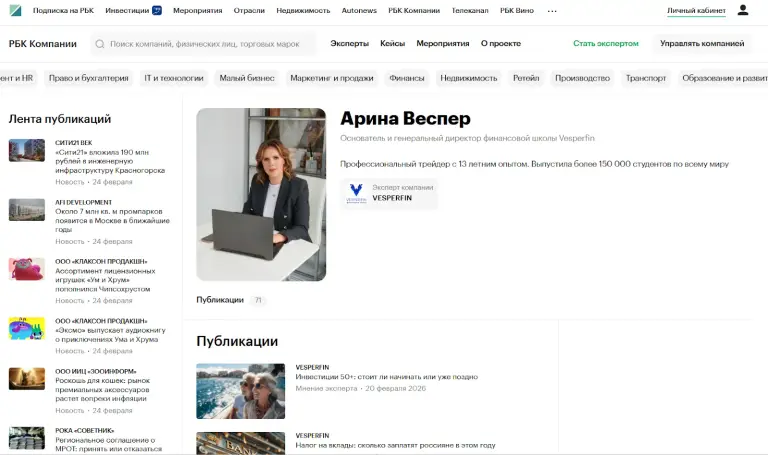Image resolution: width=768 pixels, height=455 pixels.
Task: Open the VESPERFIN expert company card
Action: (x=389, y=193)
